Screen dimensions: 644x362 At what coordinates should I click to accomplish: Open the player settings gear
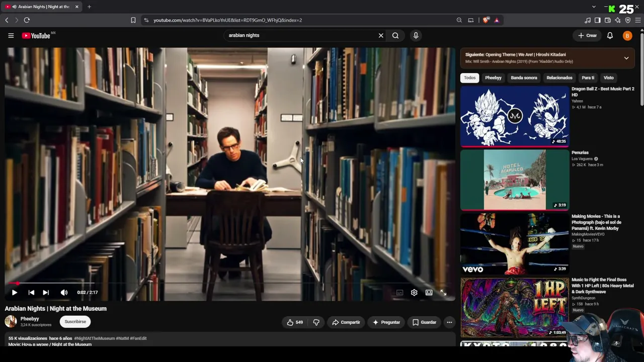click(414, 292)
